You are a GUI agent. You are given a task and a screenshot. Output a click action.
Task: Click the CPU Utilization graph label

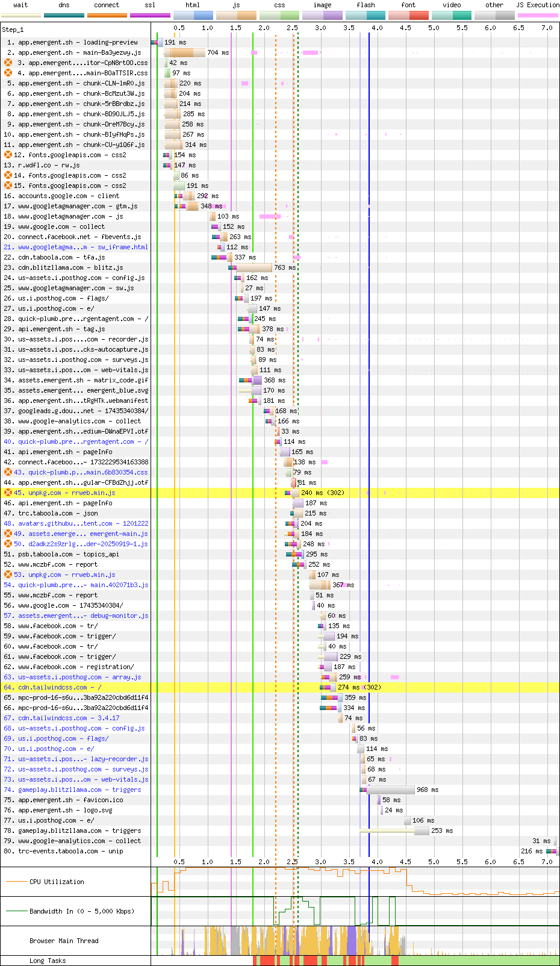tap(57, 882)
